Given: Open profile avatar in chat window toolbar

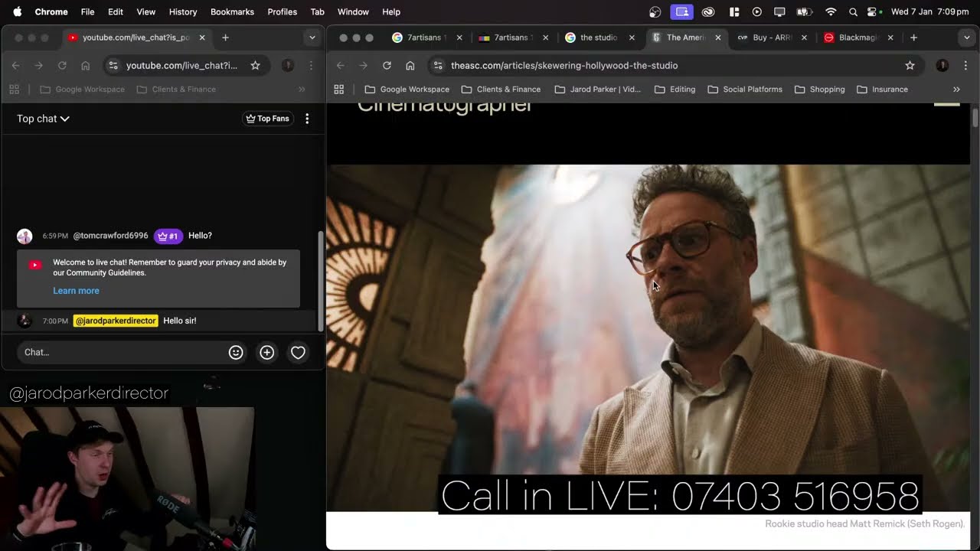Looking at the screenshot, I should tap(288, 66).
